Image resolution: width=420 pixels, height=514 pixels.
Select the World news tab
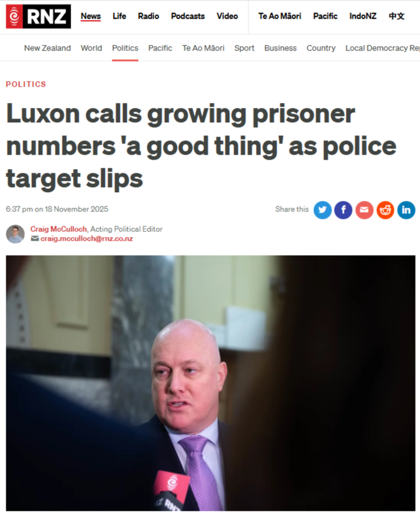point(92,48)
